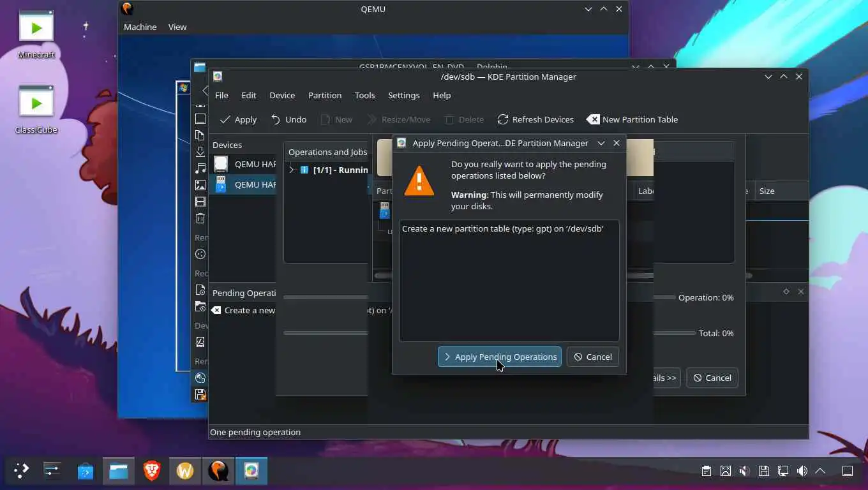The width and height of the screenshot is (868, 490).
Task: Click Cancel in the progress dialog
Action: click(x=712, y=378)
